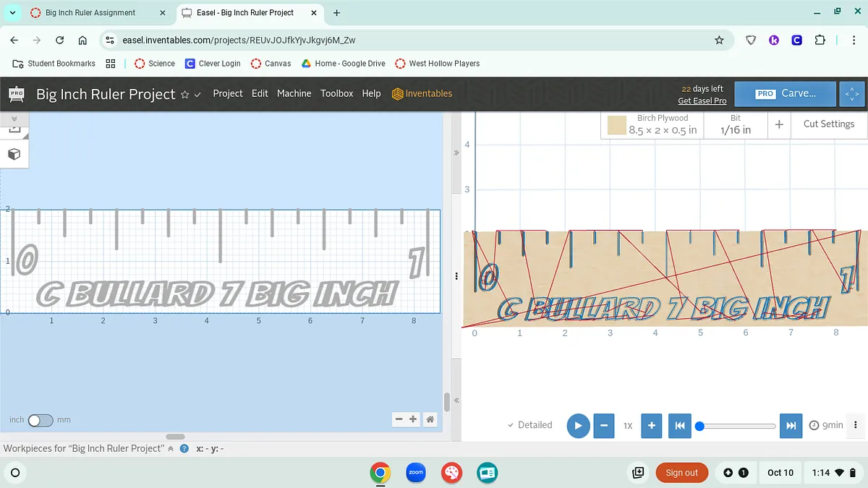
Task: Expand the Workpieces panel chevron
Action: pos(171,449)
